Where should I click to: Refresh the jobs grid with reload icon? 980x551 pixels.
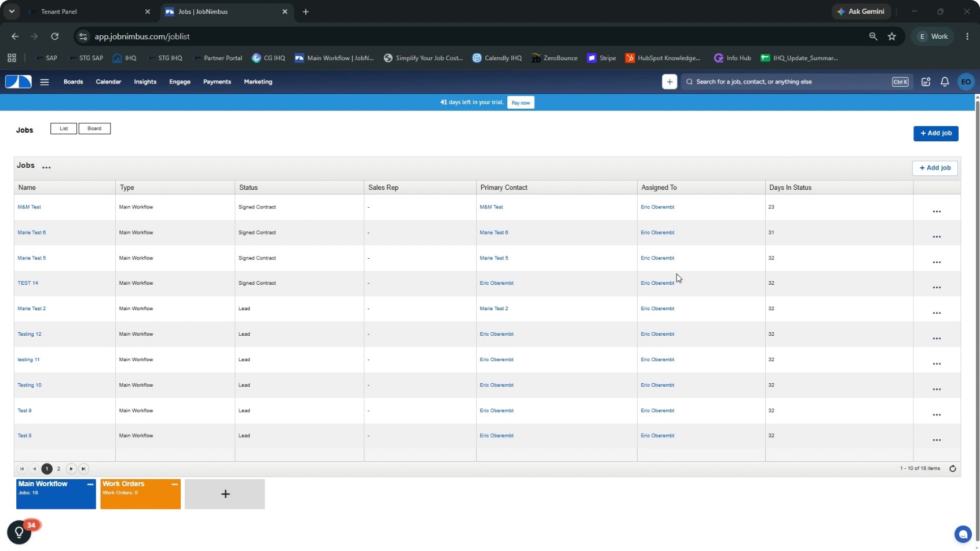point(953,469)
